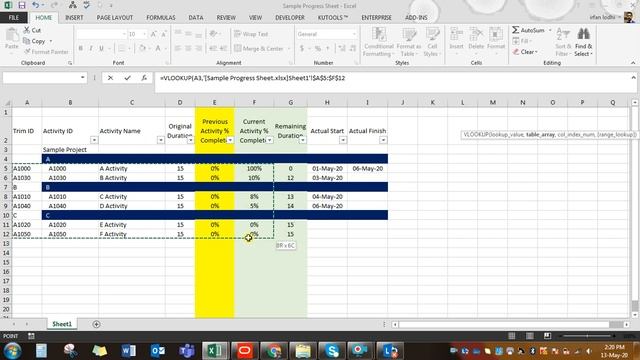Screen dimensions: 640x360
Task: Open Previous Activity % Complete filter dropdown
Action: 230,140
